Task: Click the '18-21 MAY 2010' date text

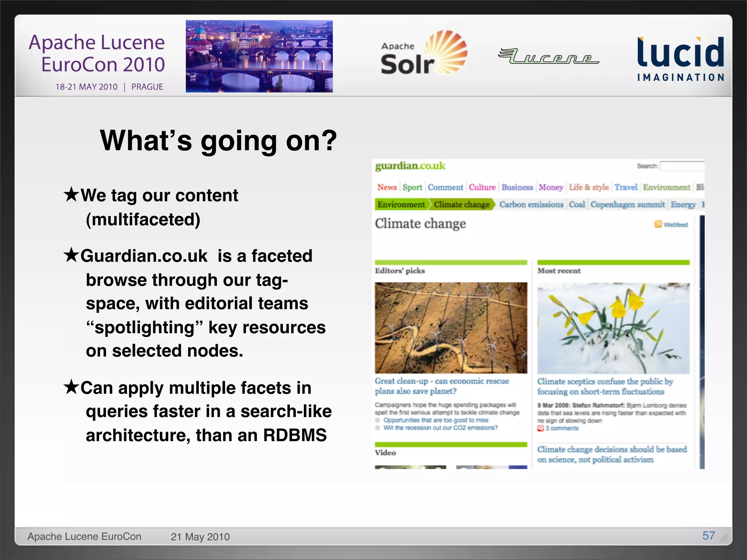Action: (86, 87)
